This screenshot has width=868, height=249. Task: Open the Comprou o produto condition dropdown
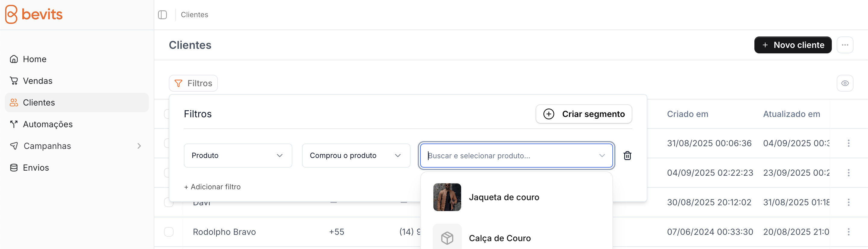pyautogui.click(x=356, y=156)
